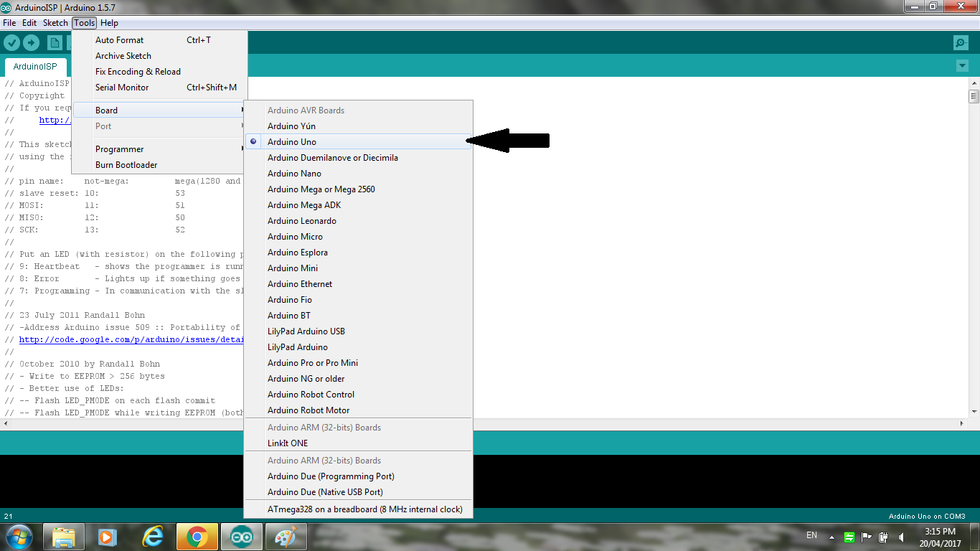Choose Arduino Due (Programming Port)
Image resolution: width=980 pixels, height=551 pixels.
tap(358, 476)
